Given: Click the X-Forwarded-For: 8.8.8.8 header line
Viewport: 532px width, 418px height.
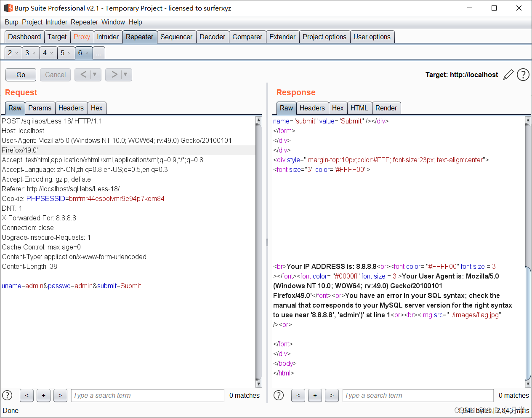Looking at the screenshot, I should pos(39,218).
